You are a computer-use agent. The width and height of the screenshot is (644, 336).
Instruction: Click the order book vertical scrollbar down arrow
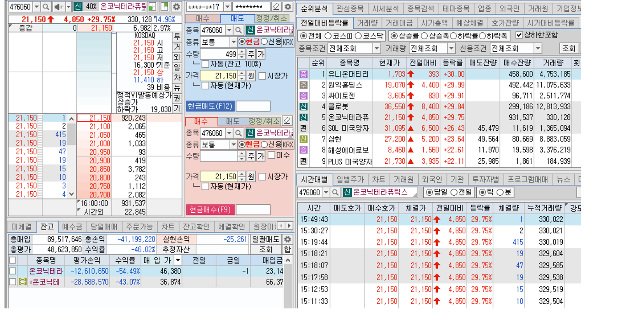72,194
